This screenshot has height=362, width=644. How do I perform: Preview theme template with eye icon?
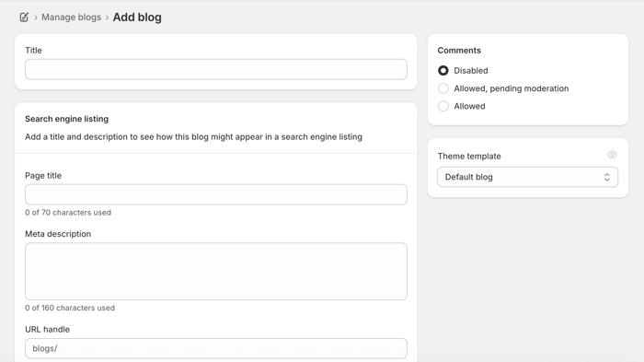tap(612, 155)
